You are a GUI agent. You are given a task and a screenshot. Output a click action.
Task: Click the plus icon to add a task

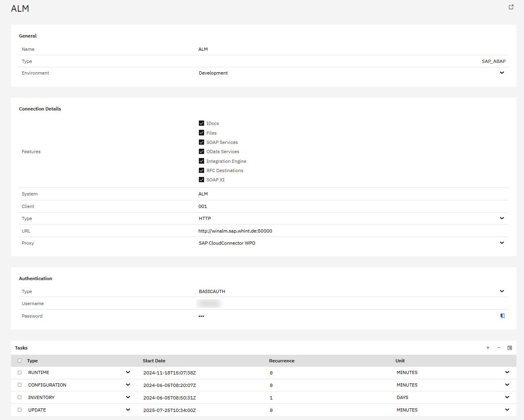coord(488,348)
